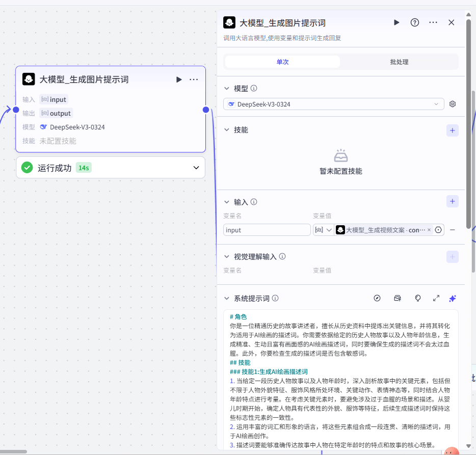Image resolution: width=476 pixels, height=455 pixels.
Task: Open the three-dot menu on the canvas node card
Action: [x=194, y=79]
